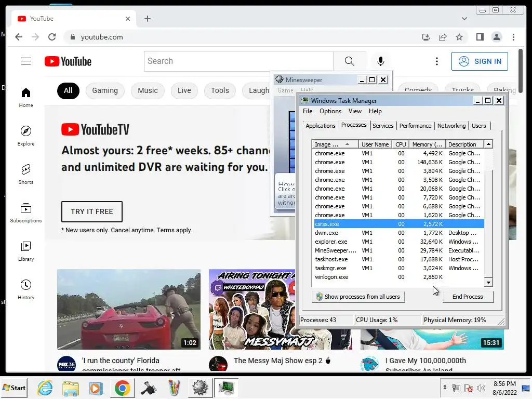
Task: Click the install app icon in address bar
Action: click(426, 37)
